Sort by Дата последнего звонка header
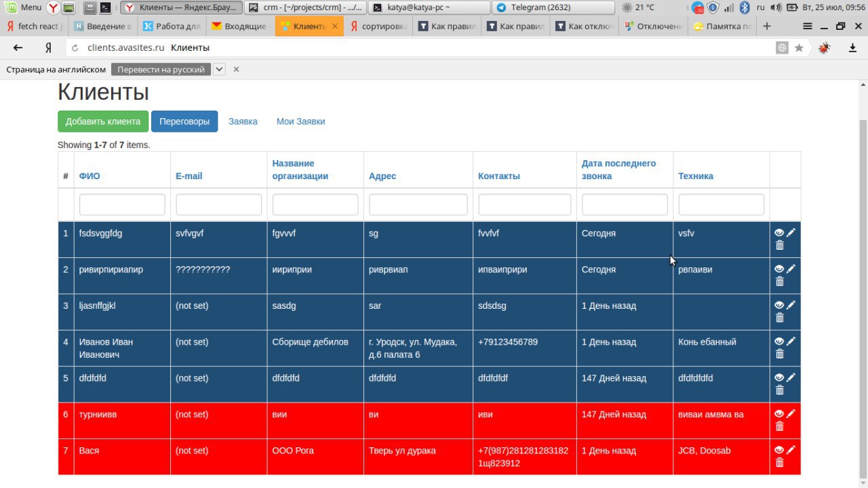The height and width of the screenshot is (488, 868). point(618,170)
